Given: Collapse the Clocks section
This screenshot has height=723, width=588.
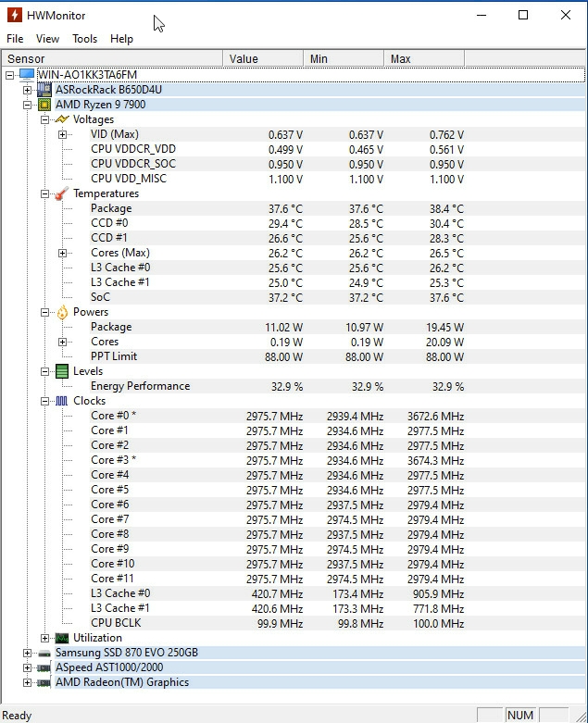Looking at the screenshot, I should pyautogui.click(x=44, y=401).
